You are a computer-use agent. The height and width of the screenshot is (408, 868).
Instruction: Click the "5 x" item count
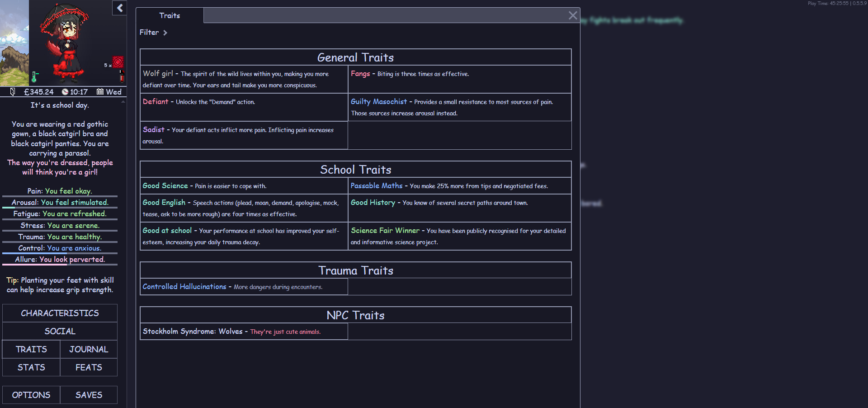(x=108, y=65)
